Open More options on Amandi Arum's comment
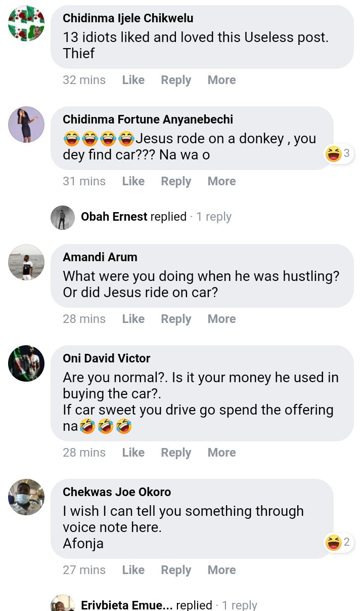The width and height of the screenshot is (364, 611). click(221, 319)
